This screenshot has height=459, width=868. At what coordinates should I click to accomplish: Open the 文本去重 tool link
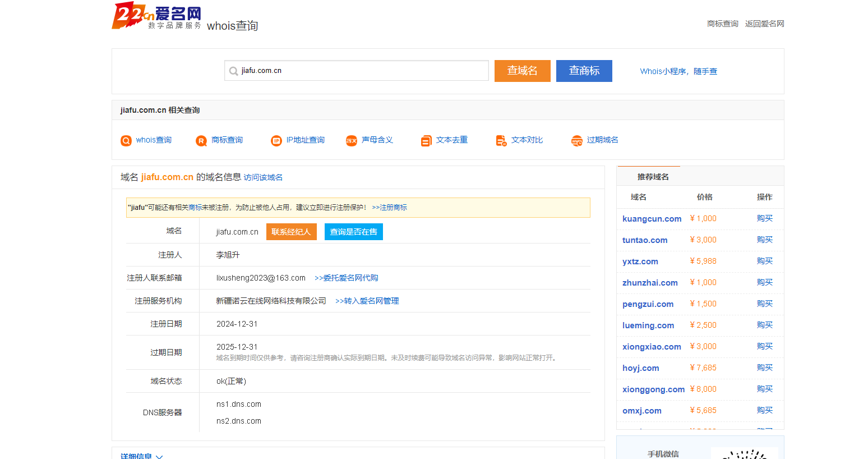(x=452, y=140)
